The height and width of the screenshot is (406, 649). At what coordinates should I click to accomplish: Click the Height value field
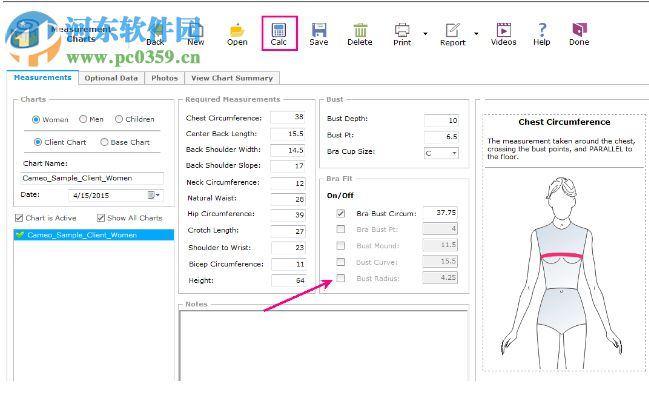(289, 280)
